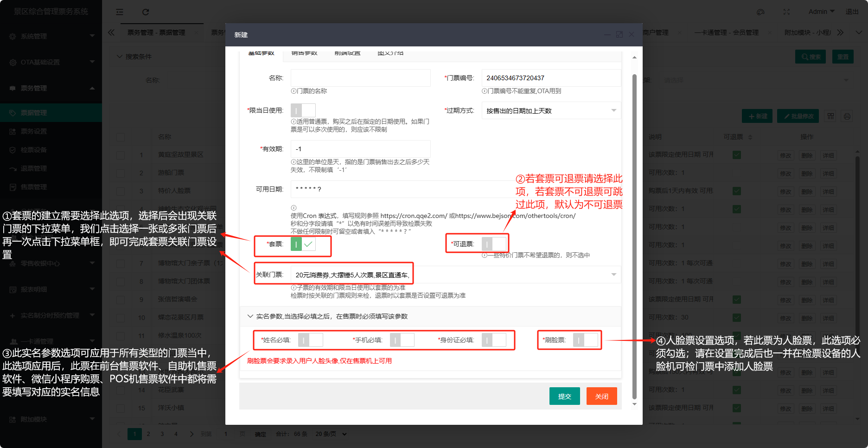Switch to the 附加模块 - 小程序 tab
Image resolution: width=868 pixels, height=448 pixels.
pos(808,32)
